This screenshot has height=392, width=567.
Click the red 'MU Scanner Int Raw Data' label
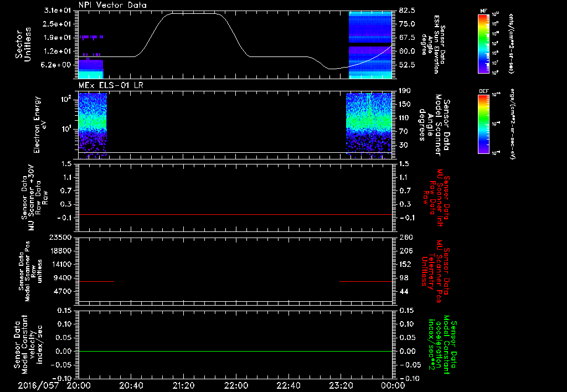tap(436, 198)
